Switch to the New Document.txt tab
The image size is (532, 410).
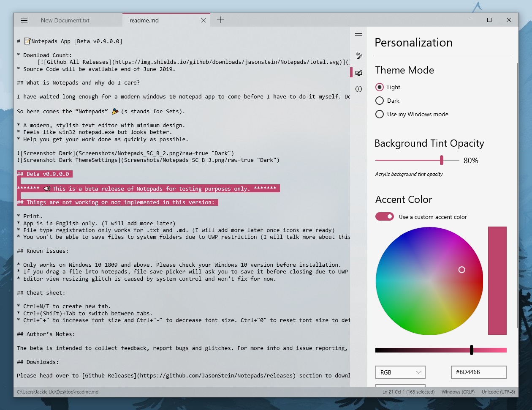(65, 20)
